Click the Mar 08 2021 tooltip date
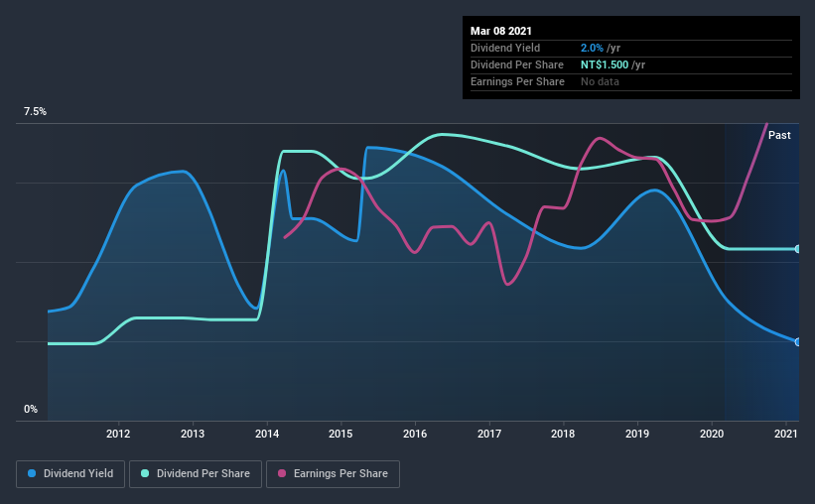The width and height of the screenshot is (815, 504). (501, 31)
